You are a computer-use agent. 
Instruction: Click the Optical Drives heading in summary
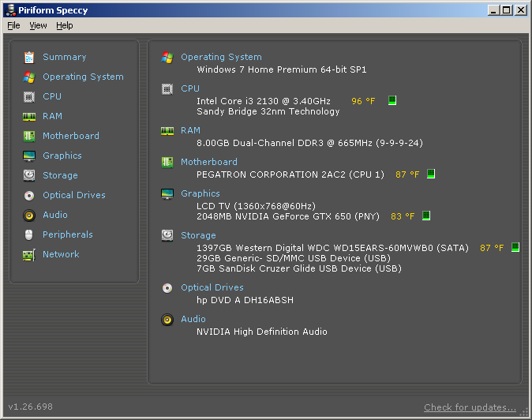[212, 287]
